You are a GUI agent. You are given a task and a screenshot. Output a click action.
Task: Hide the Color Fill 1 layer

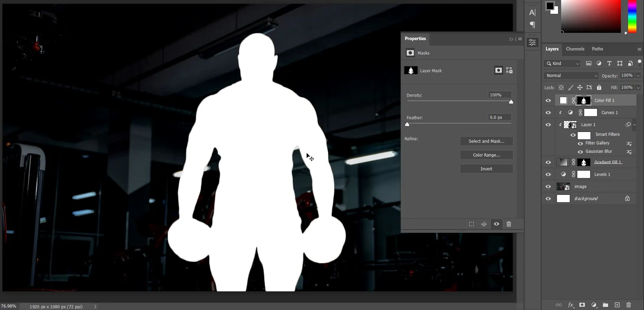(x=548, y=101)
